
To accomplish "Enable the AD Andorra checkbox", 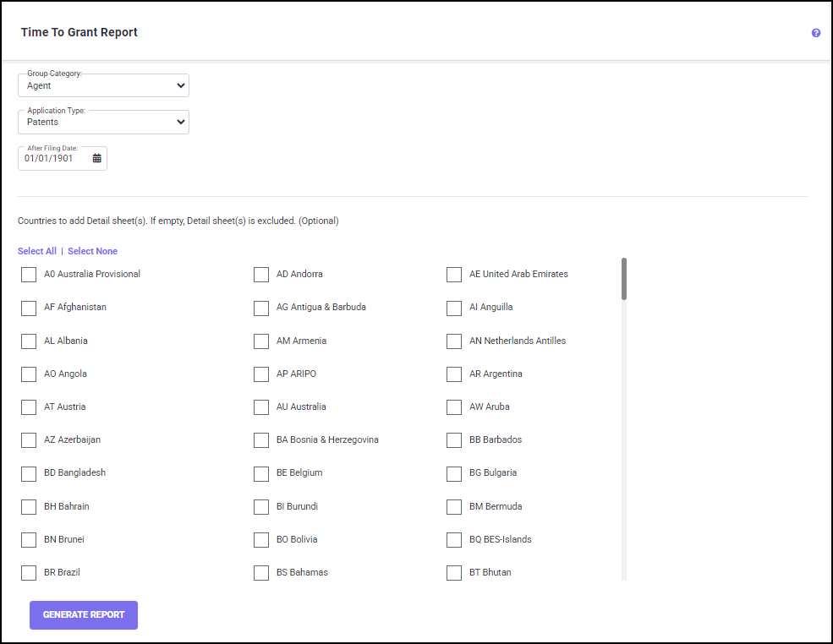I will (x=261, y=275).
